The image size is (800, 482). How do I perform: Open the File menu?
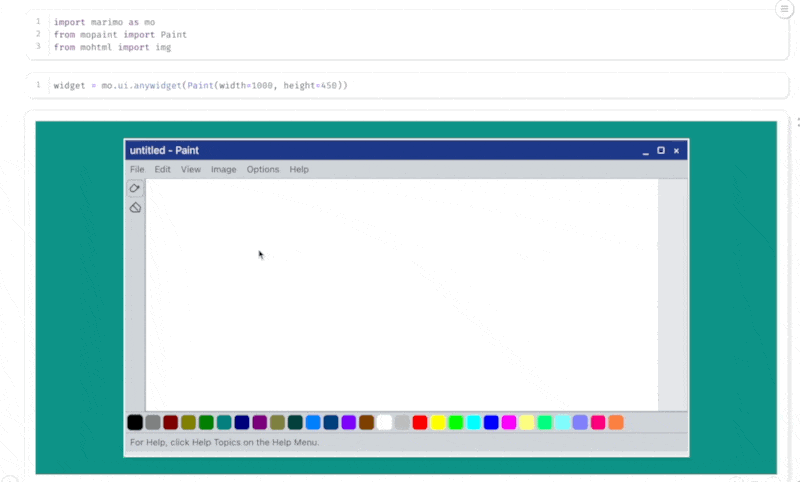pos(137,170)
